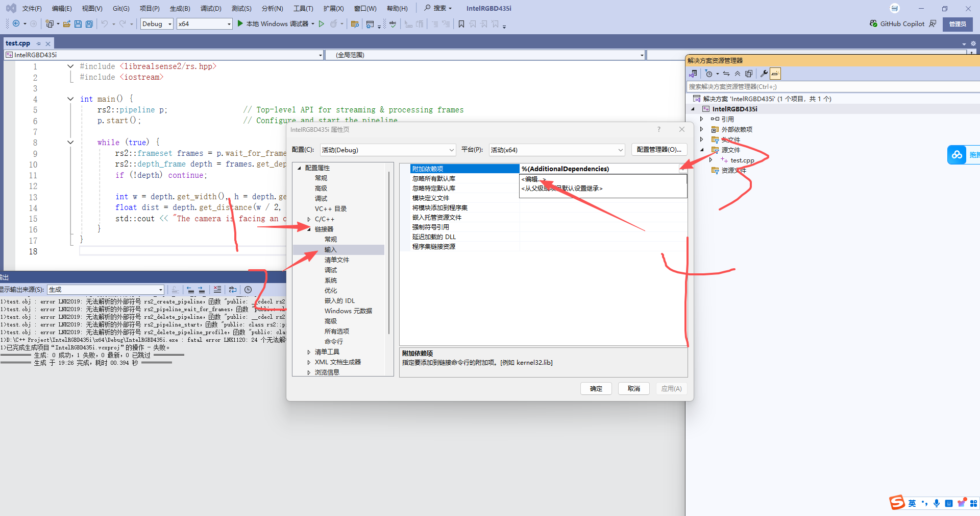Expand the 引用 node in Solution Explorer
The image size is (980, 516).
(x=702, y=119)
